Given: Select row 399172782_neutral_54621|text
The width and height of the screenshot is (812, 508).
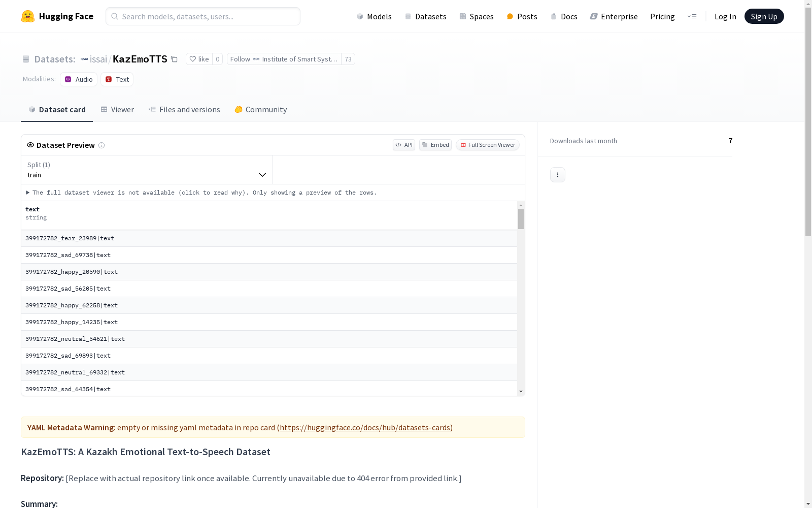Looking at the screenshot, I should tap(269, 339).
